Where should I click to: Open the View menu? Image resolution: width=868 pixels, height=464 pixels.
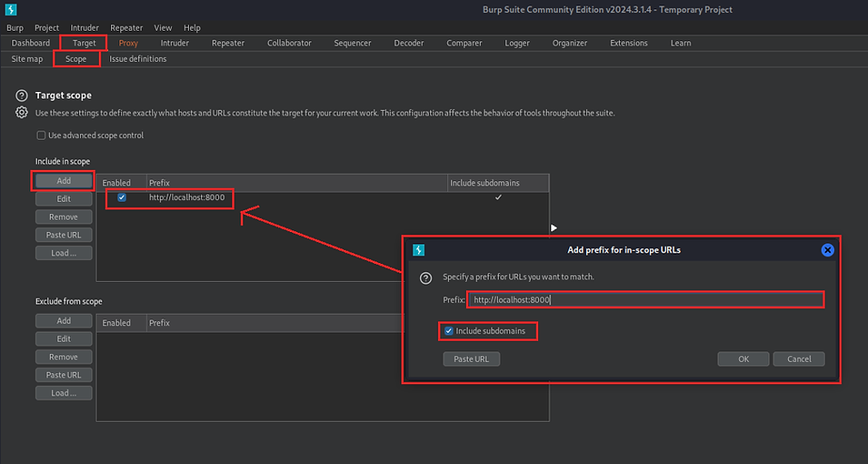pos(163,27)
